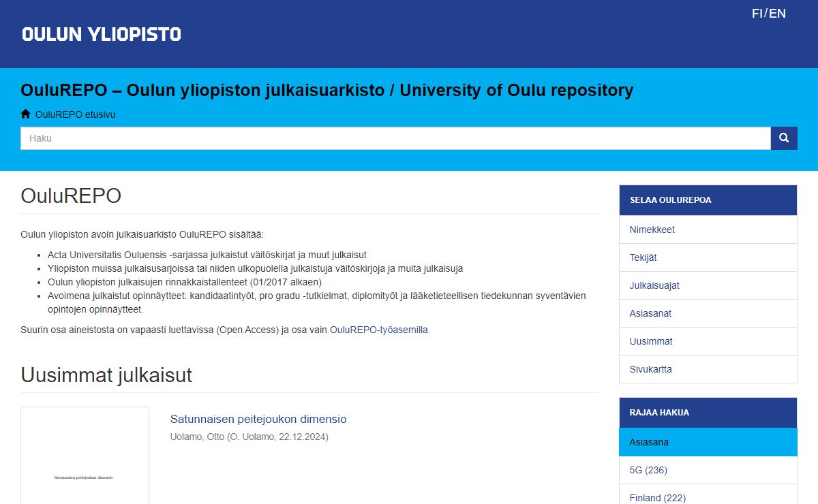
Task: Browse by Tekijät
Action: (708, 257)
